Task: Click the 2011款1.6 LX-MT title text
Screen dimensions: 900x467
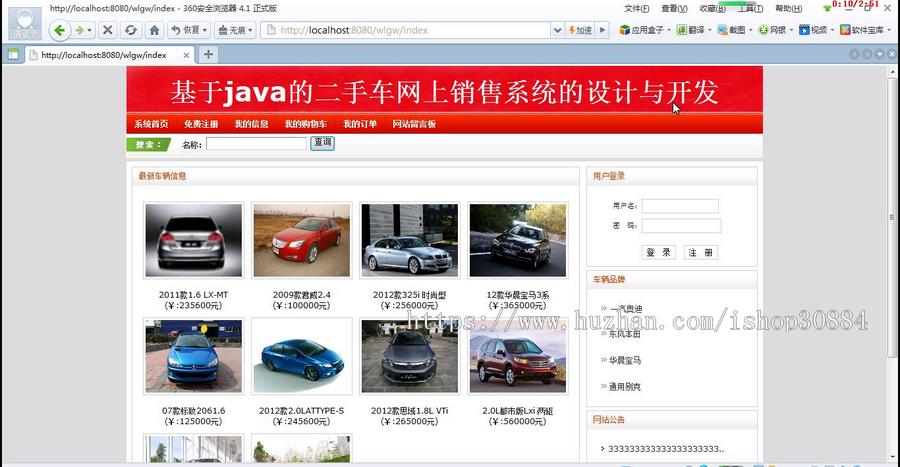Action: coord(193,295)
